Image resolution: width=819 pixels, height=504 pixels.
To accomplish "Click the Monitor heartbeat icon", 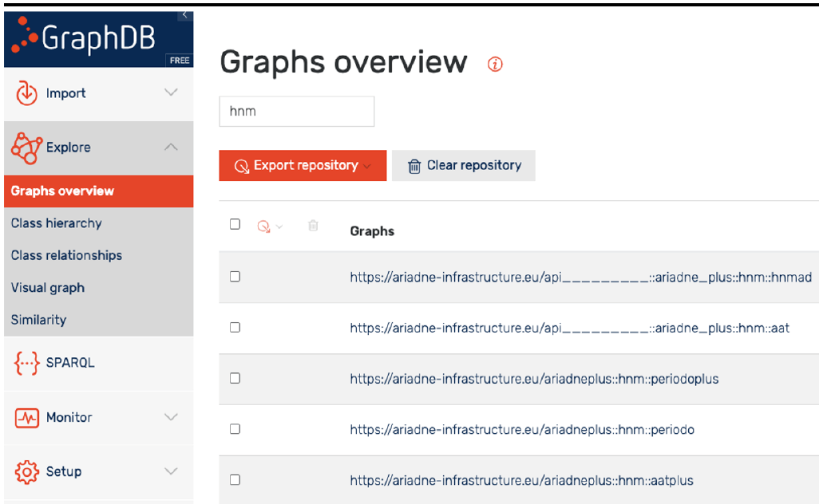I will pyautogui.click(x=26, y=418).
